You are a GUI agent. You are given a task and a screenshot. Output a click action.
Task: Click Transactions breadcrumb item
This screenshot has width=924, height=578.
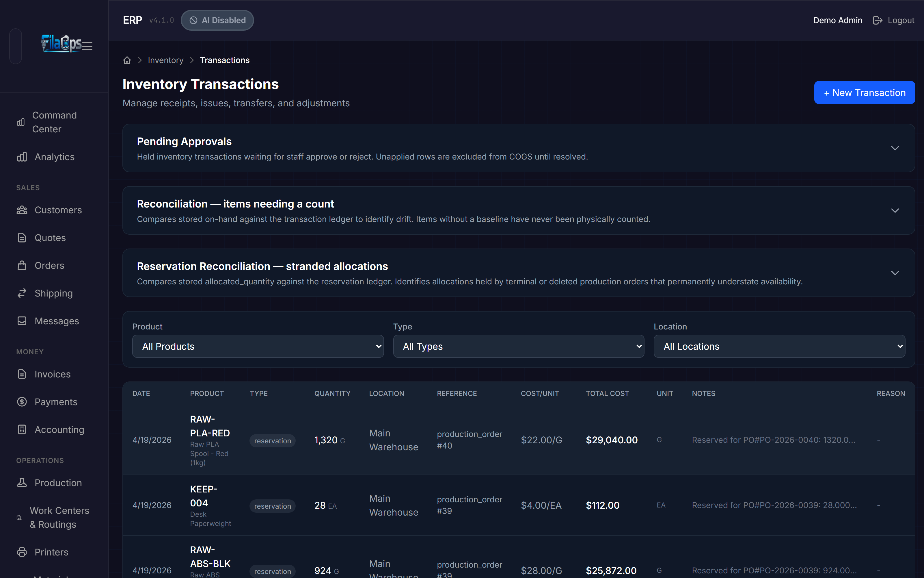(x=225, y=60)
